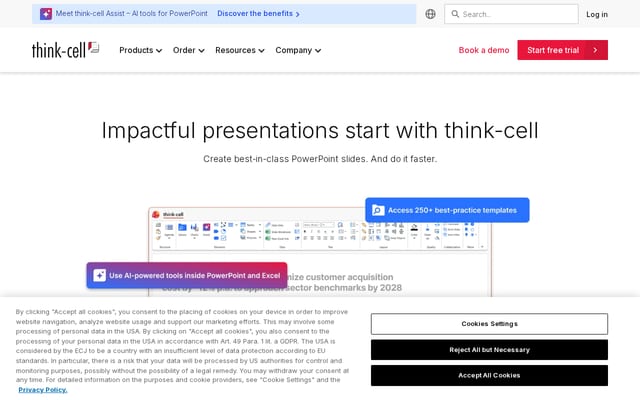Open the Privacy Policy link

43,390
